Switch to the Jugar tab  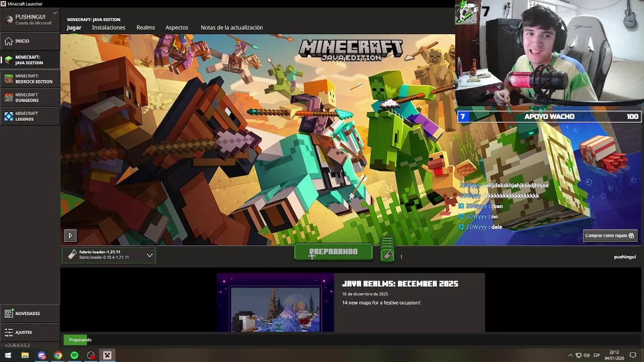click(74, 28)
